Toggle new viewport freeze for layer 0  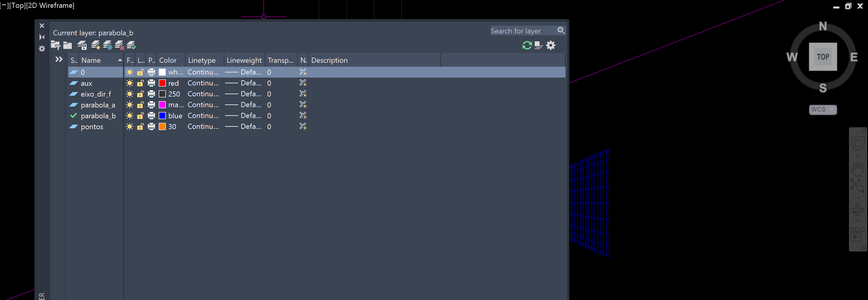click(x=303, y=72)
